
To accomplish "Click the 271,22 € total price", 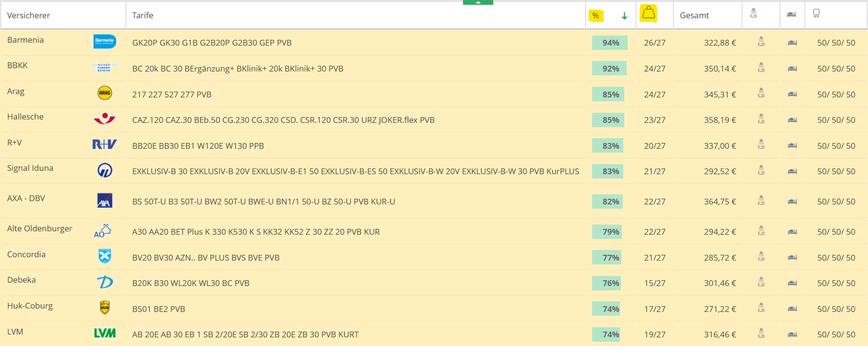I will [720, 309].
